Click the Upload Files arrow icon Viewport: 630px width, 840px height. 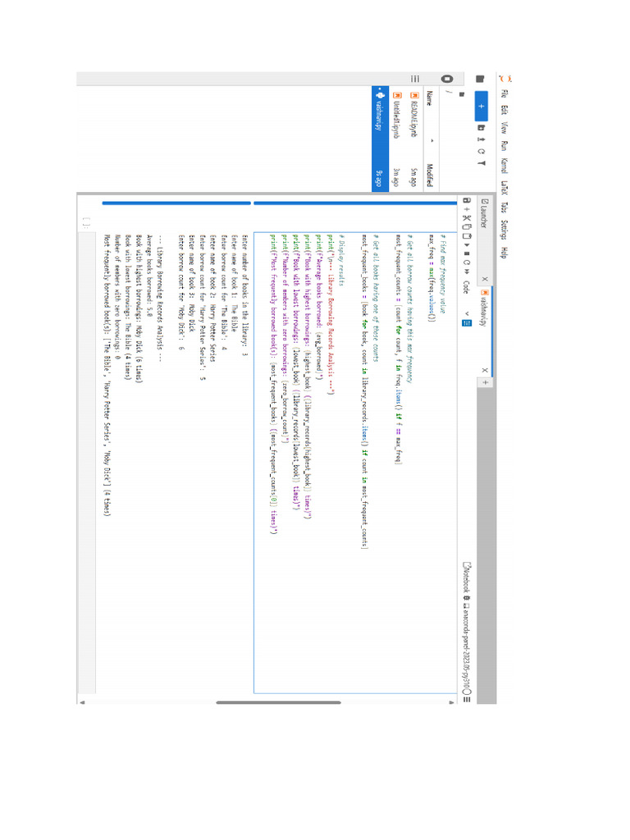click(x=481, y=139)
